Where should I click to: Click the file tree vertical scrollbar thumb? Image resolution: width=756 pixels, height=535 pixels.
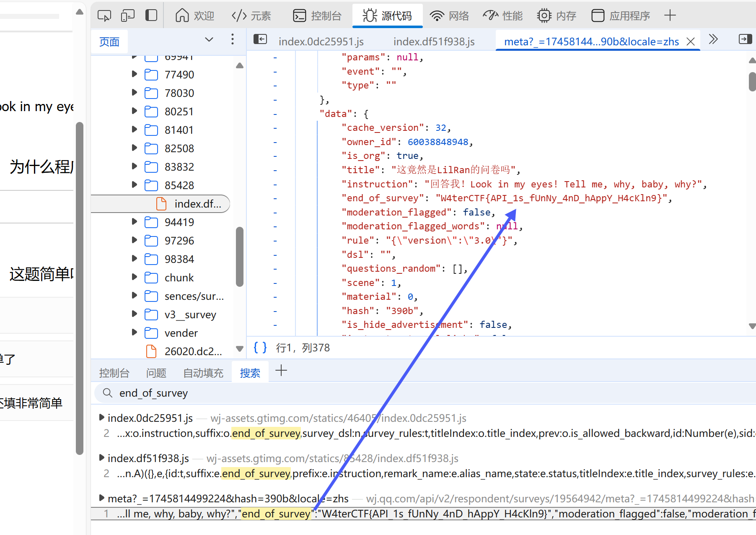(240, 257)
